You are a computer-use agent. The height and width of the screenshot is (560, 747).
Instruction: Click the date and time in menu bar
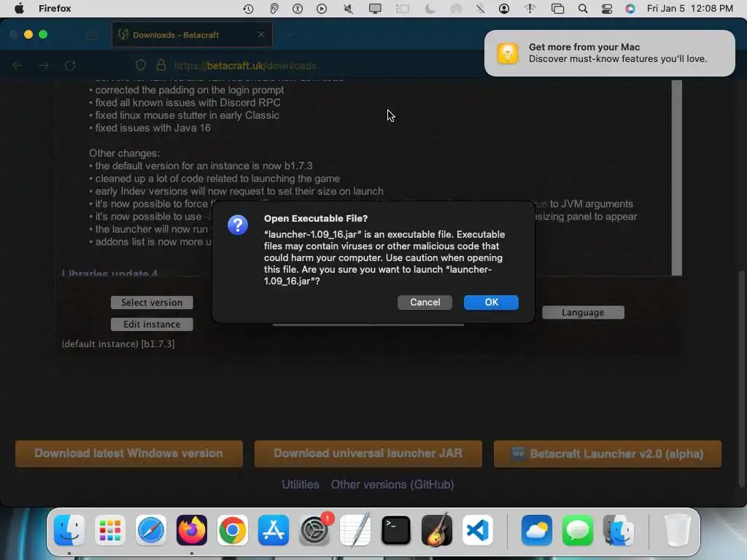[x=689, y=9]
